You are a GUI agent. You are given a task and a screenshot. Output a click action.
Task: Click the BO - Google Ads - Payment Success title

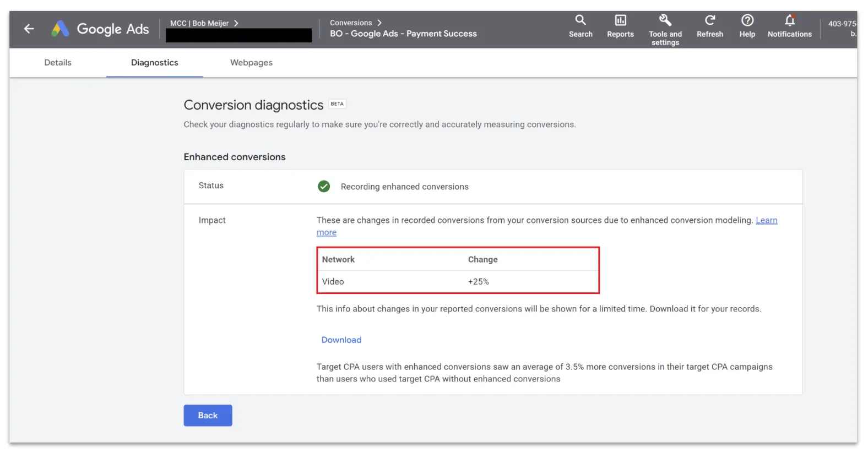point(403,34)
